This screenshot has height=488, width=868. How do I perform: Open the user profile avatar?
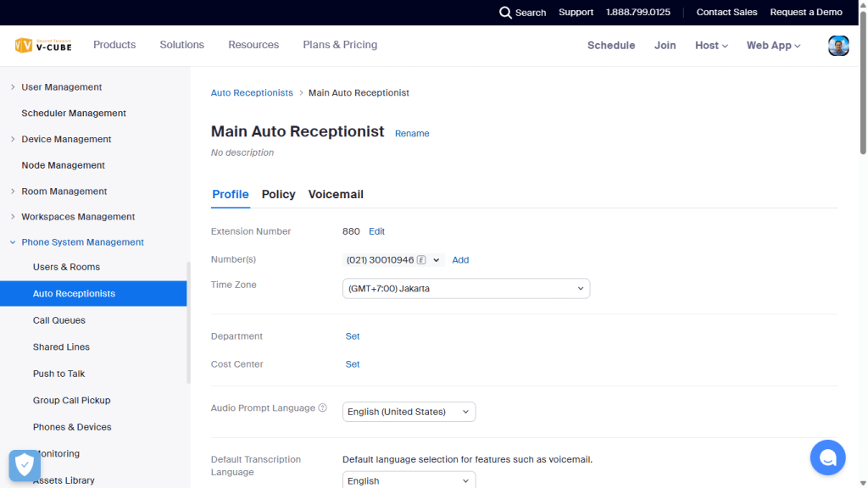click(x=838, y=46)
